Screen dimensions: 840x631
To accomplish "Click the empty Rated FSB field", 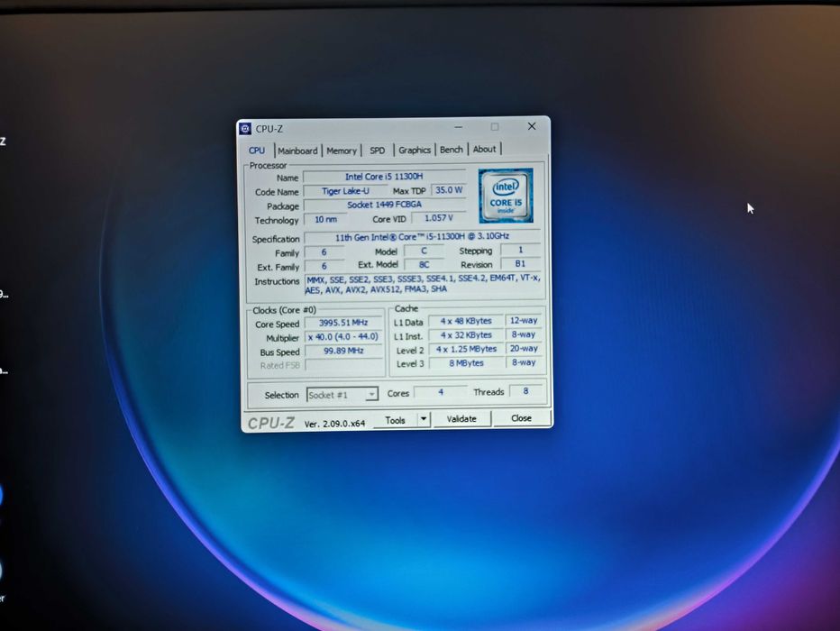I will (343, 365).
